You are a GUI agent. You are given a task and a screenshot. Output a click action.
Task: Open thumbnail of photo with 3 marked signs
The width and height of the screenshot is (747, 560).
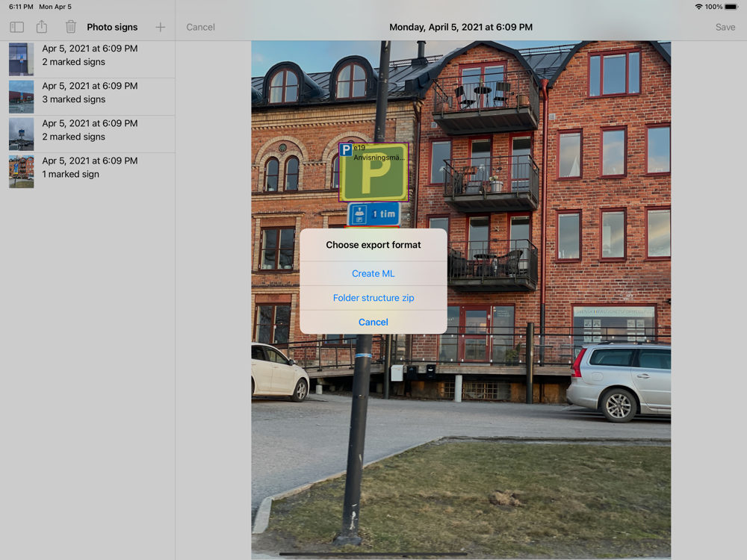click(22, 96)
